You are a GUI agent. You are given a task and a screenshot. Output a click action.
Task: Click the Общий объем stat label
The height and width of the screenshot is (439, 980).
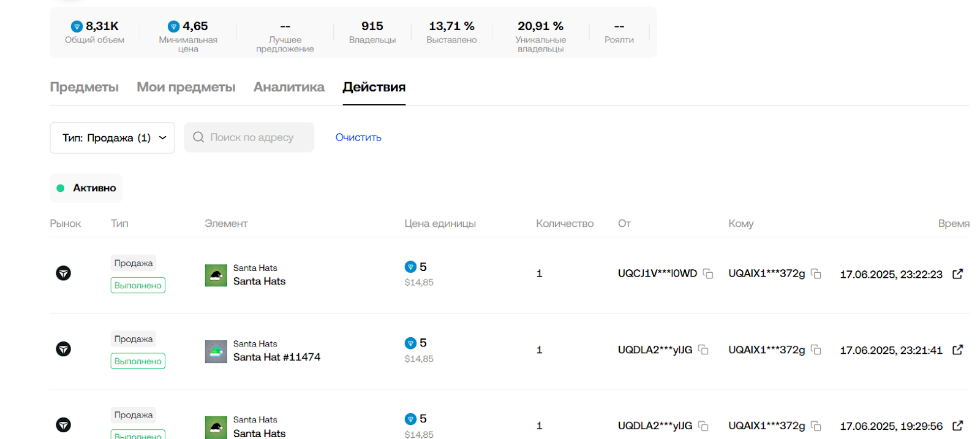click(95, 40)
